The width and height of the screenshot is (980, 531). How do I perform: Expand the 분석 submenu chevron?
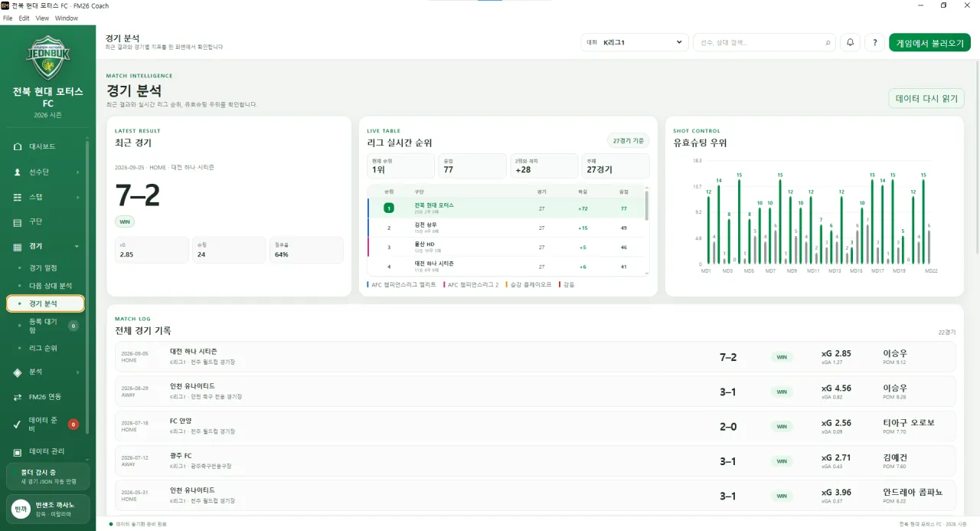point(78,372)
